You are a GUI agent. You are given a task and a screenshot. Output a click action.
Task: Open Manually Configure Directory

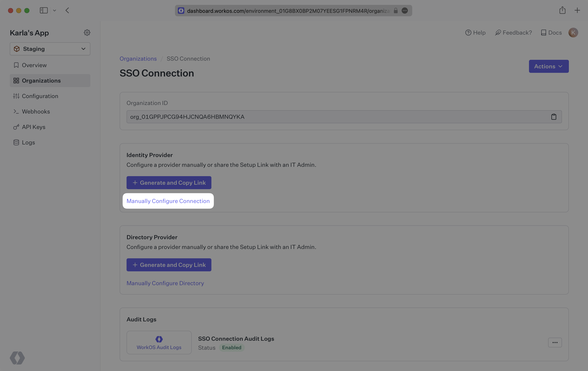pos(165,283)
